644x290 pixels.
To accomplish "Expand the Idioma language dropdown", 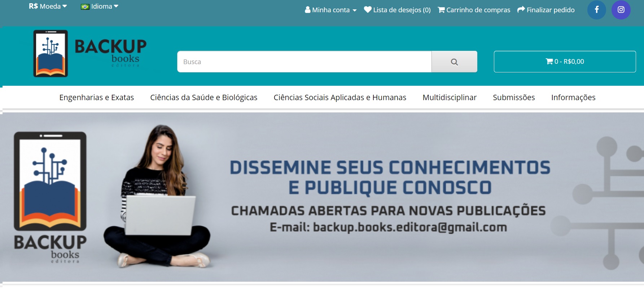I will pos(100,6).
